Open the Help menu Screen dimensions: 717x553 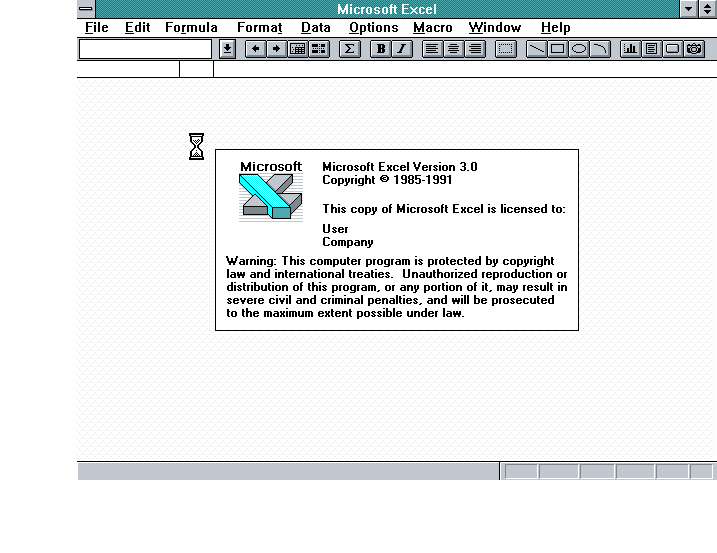(x=556, y=27)
